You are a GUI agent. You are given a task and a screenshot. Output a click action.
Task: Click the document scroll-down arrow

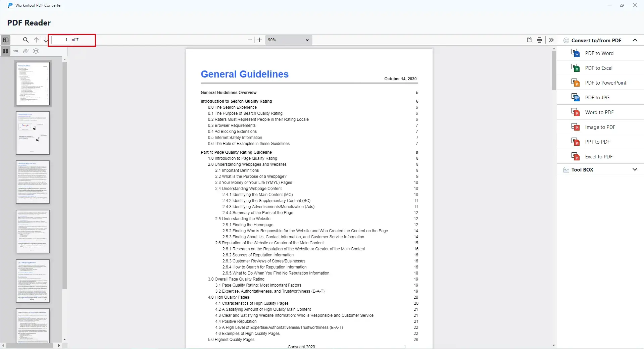tap(554, 345)
